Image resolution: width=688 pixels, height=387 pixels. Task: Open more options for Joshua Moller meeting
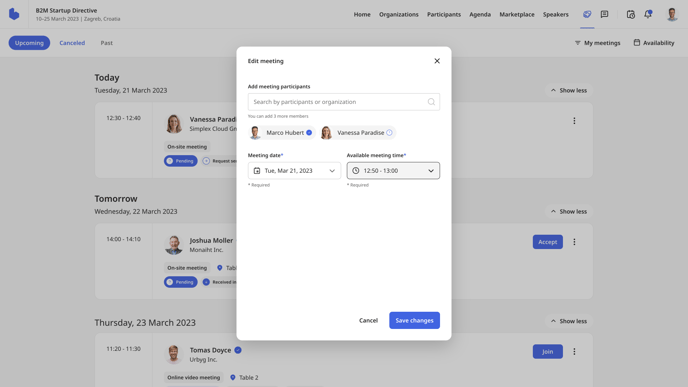point(574,242)
